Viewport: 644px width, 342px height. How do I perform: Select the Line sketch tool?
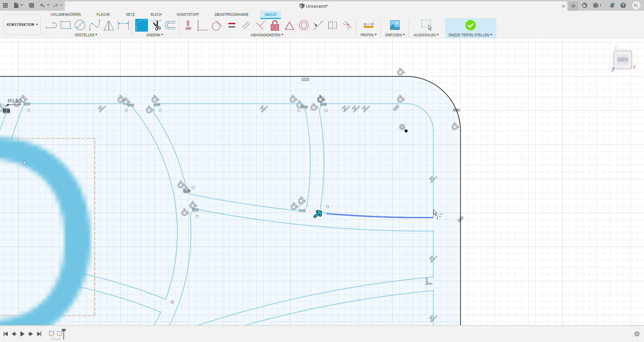(51, 25)
